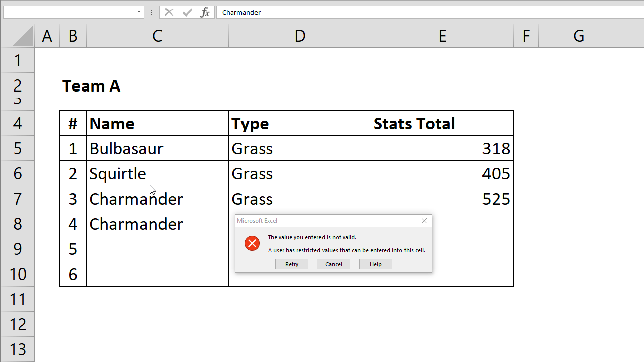The width and height of the screenshot is (644, 362).
Task: Click the Enter checkmark icon near the formula bar
Action: point(187,12)
